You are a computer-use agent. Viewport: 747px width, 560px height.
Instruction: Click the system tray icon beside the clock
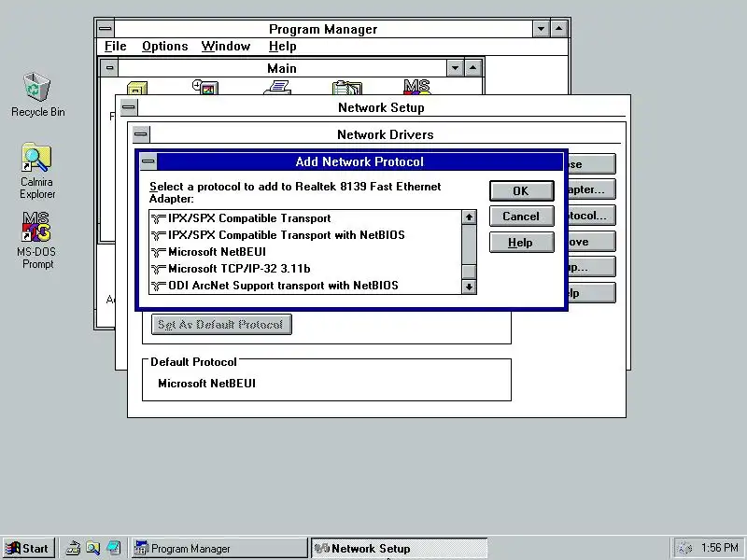(x=684, y=548)
